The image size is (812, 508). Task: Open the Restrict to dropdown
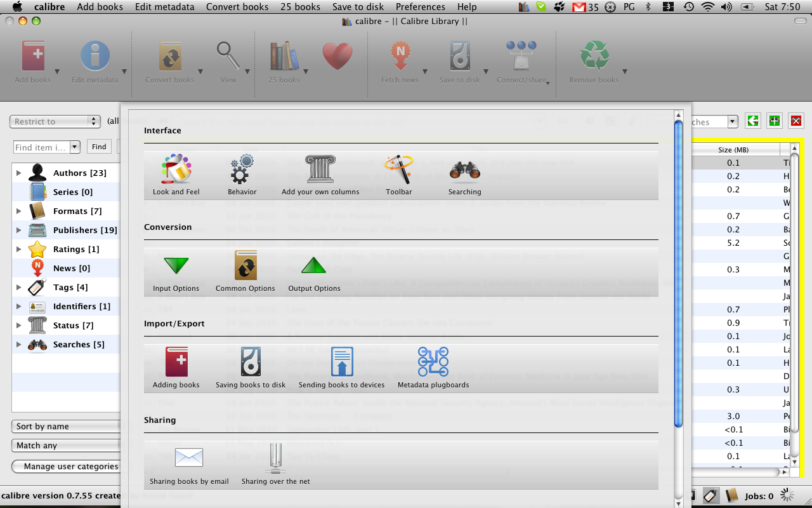(x=55, y=121)
